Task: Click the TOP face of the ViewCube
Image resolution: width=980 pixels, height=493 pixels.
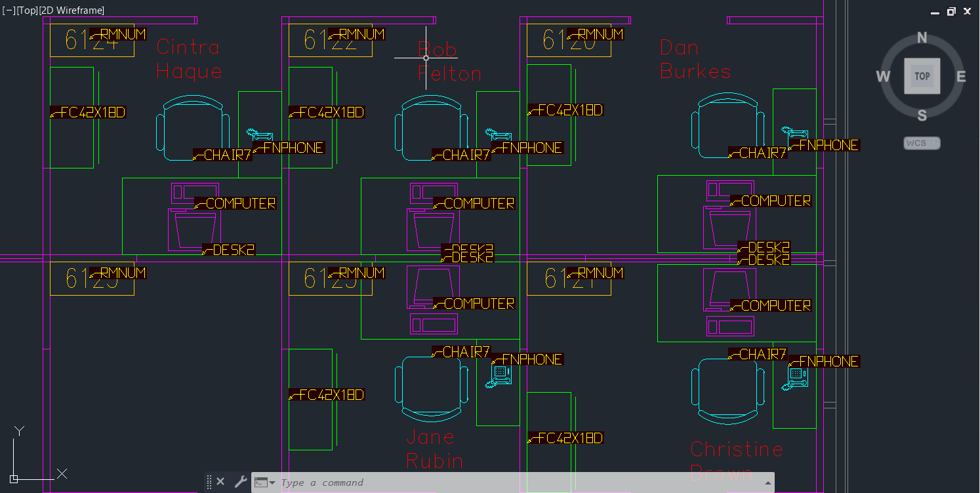Action: (922, 76)
